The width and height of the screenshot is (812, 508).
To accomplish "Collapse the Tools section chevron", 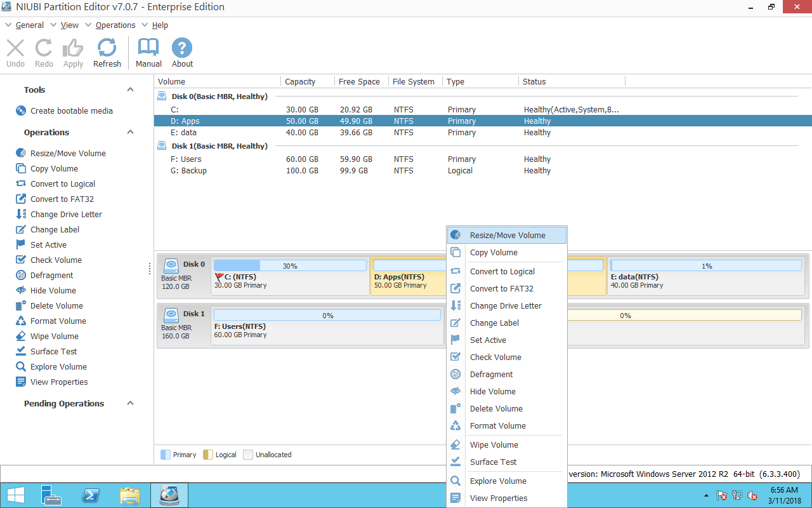I will point(131,90).
